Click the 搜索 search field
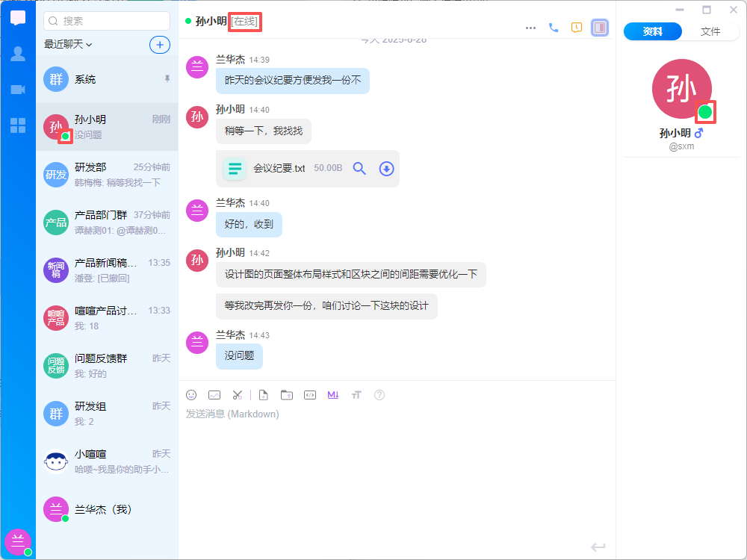 click(107, 21)
